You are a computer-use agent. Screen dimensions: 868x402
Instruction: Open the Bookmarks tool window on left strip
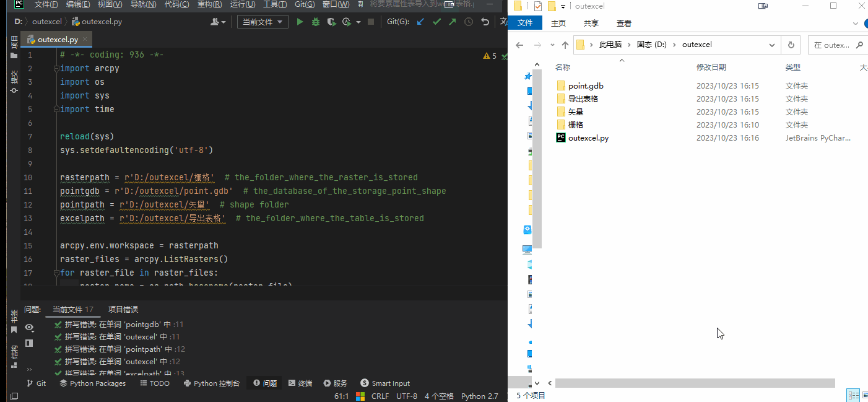point(14,321)
